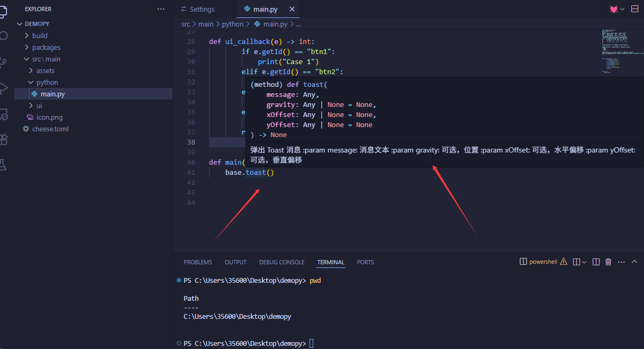Click the pwd command in terminal
This screenshot has width=644, height=349.
point(315,281)
